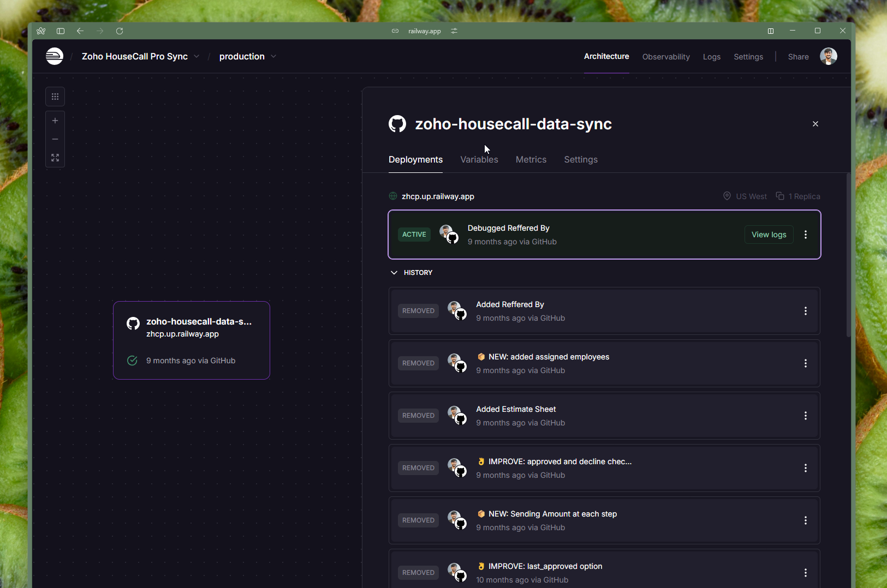Fit canvas to view icon
The image size is (887, 588).
click(x=55, y=158)
